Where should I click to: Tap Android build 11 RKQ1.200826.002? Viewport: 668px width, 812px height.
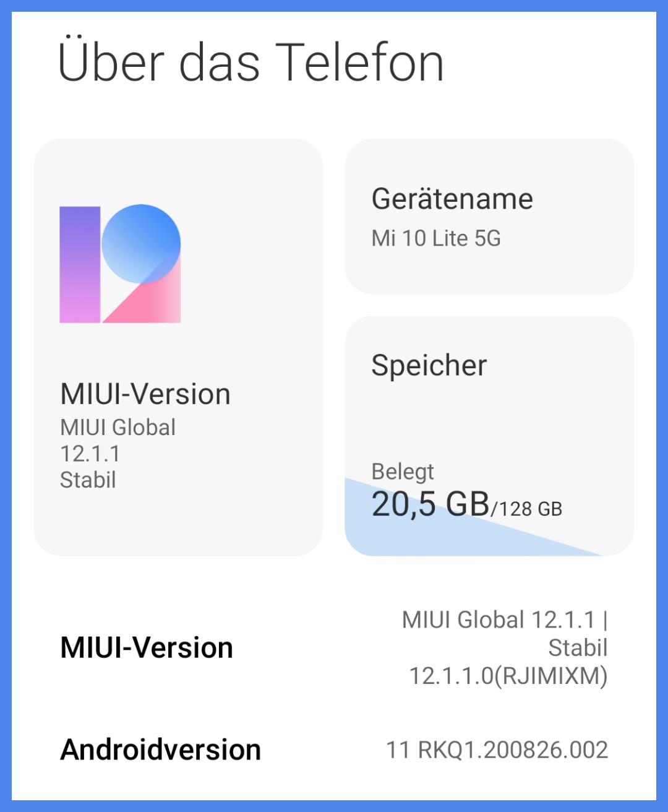[497, 750]
